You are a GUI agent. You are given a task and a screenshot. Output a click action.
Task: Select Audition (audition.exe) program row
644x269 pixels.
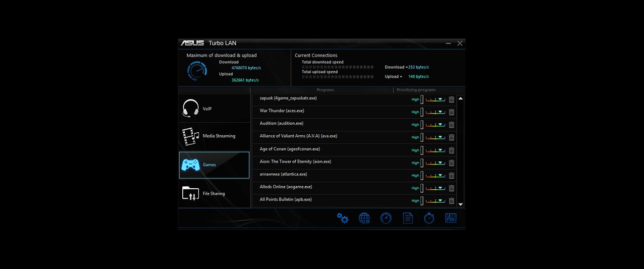click(354, 125)
